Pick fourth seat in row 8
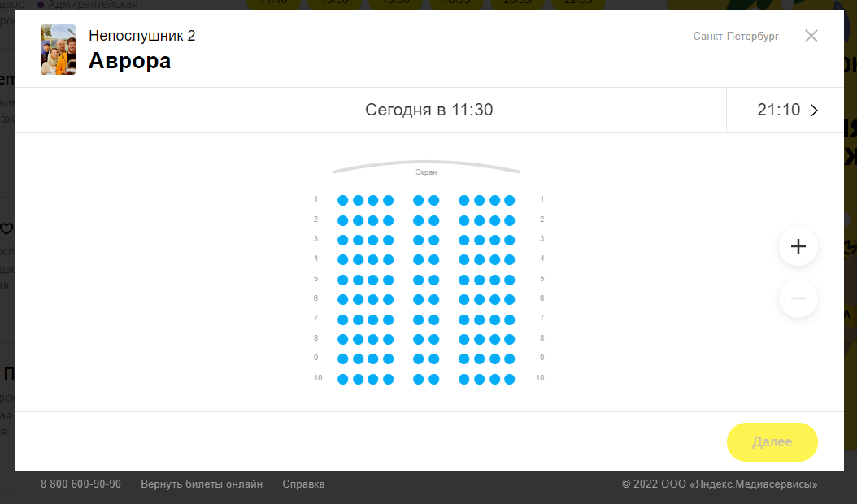Viewport: 857px width, 504px height. (x=388, y=340)
